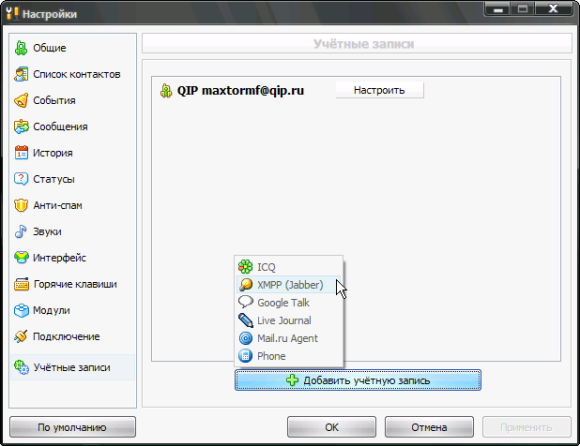This screenshot has width=580, height=446.
Task: Click the События bell icon
Action: coord(21,101)
